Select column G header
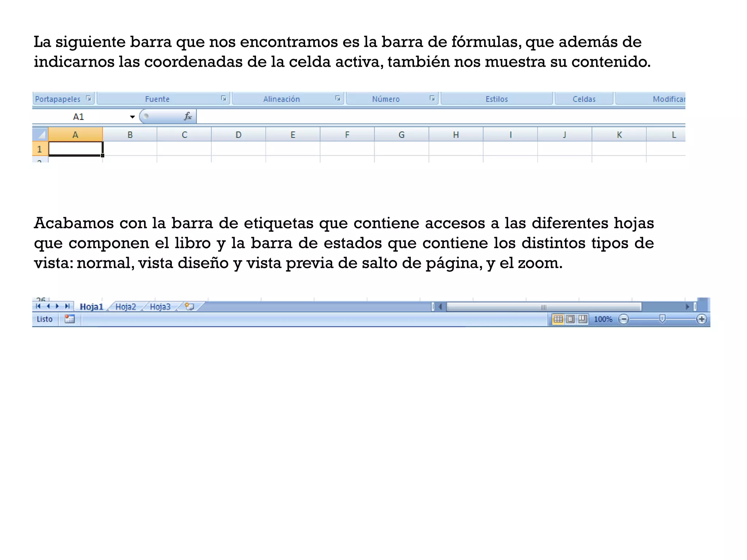 402,135
